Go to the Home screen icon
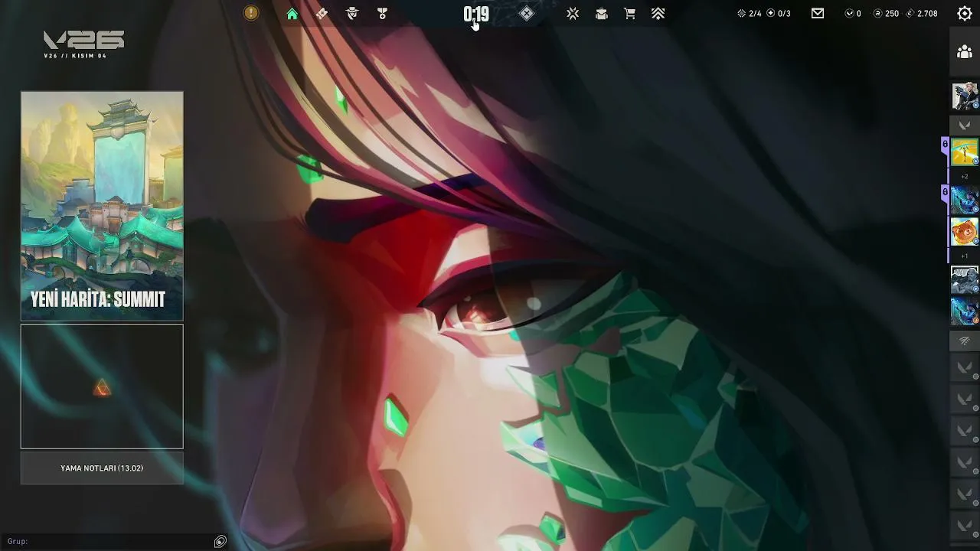Viewport: 980px width, 551px height. coord(292,14)
